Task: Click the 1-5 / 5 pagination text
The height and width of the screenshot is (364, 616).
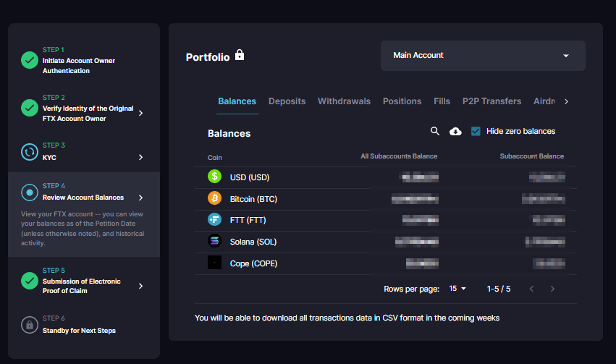Action: pos(499,289)
